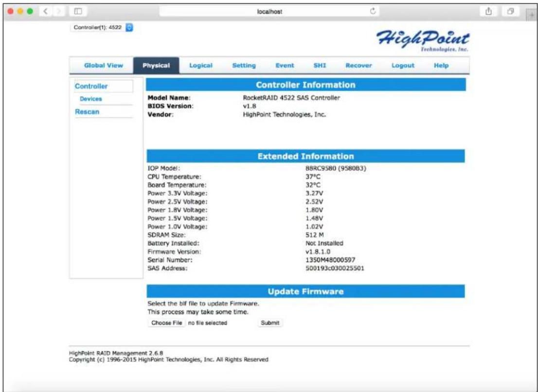Screen dimensions: 538x392
Task: Open the Help tab
Action: [x=441, y=66]
